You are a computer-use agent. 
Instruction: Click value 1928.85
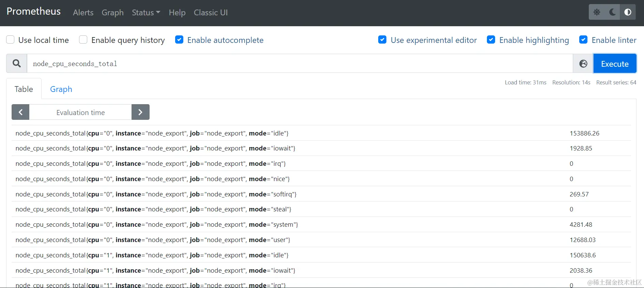581,148
